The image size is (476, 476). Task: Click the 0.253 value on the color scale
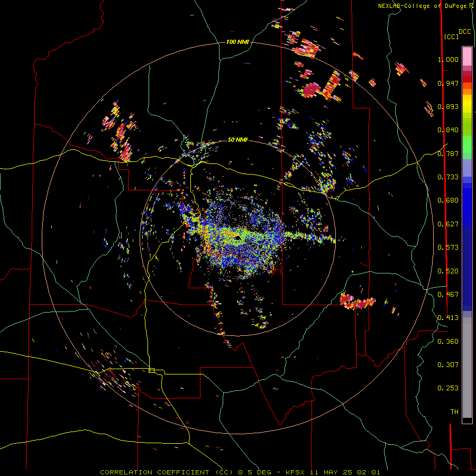(x=448, y=388)
